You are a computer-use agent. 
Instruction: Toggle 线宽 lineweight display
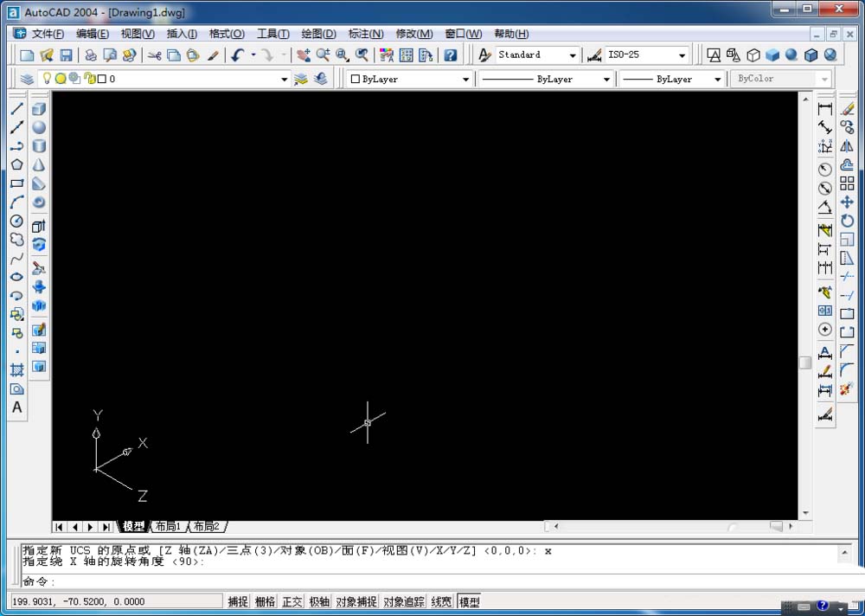[x=441, y=601]
